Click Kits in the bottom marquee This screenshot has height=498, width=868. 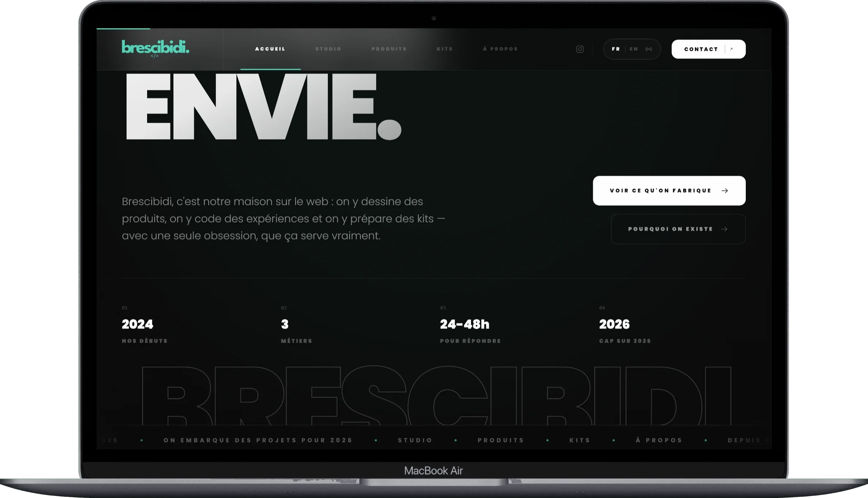pyautogui.click(x=580, y=440)
